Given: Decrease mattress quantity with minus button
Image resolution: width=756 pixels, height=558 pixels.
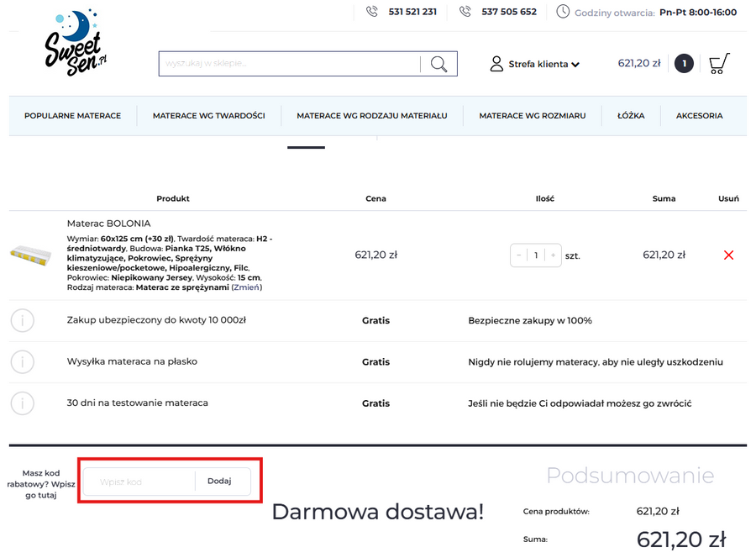Looking at the screenshot, I should [x=519, y=255].
